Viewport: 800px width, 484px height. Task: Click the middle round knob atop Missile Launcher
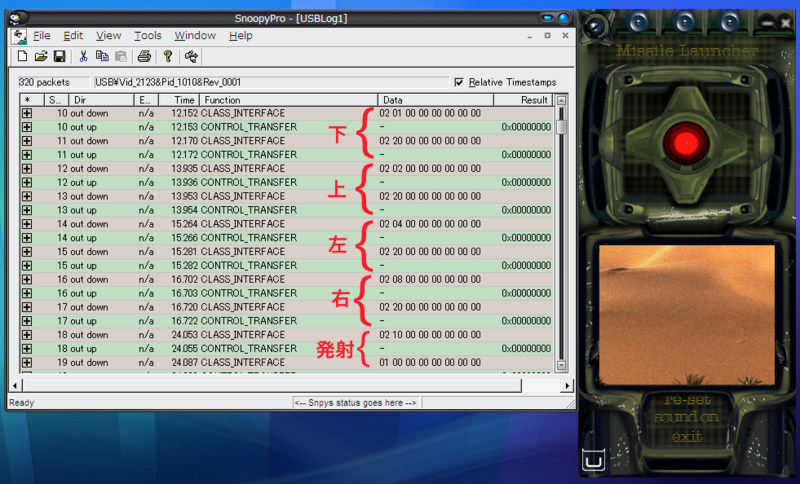(684, 22)
